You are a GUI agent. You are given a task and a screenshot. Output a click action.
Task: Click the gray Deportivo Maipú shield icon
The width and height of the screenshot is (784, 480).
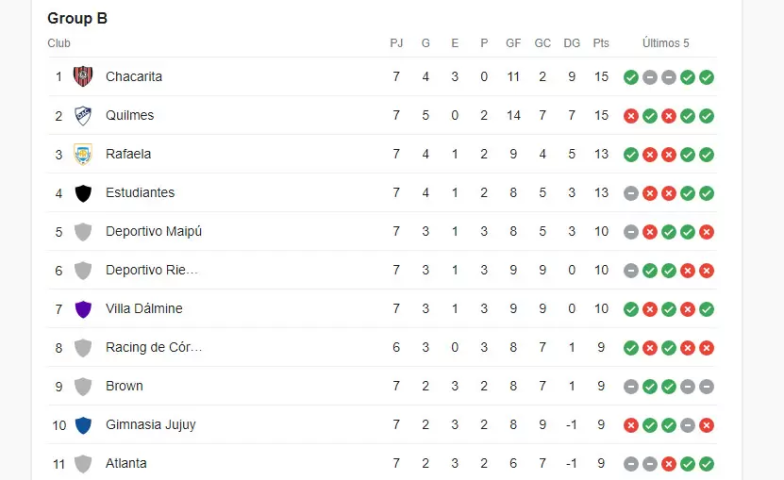pos(83,232)
